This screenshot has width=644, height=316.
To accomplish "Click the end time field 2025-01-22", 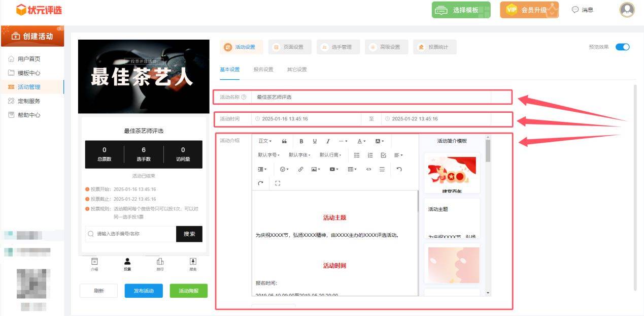I will coord(436,119).
